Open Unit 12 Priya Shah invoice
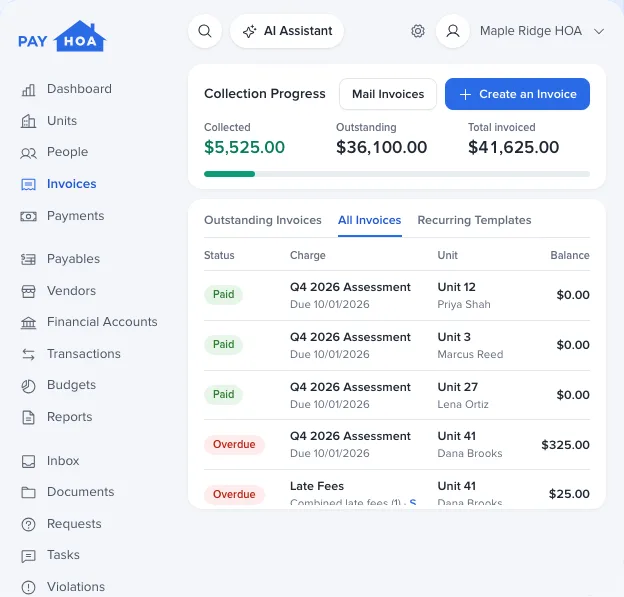This screenshot has width=624, height=597. pos(397,295)
